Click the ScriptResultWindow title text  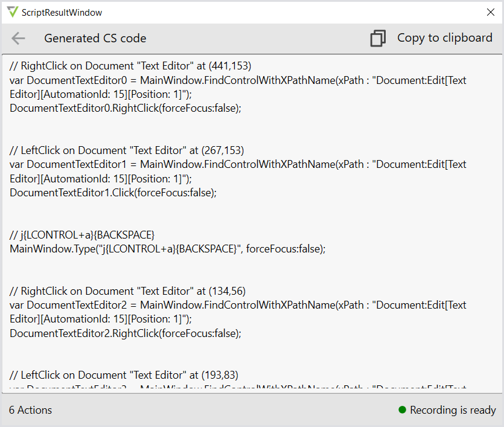point(62,13)
